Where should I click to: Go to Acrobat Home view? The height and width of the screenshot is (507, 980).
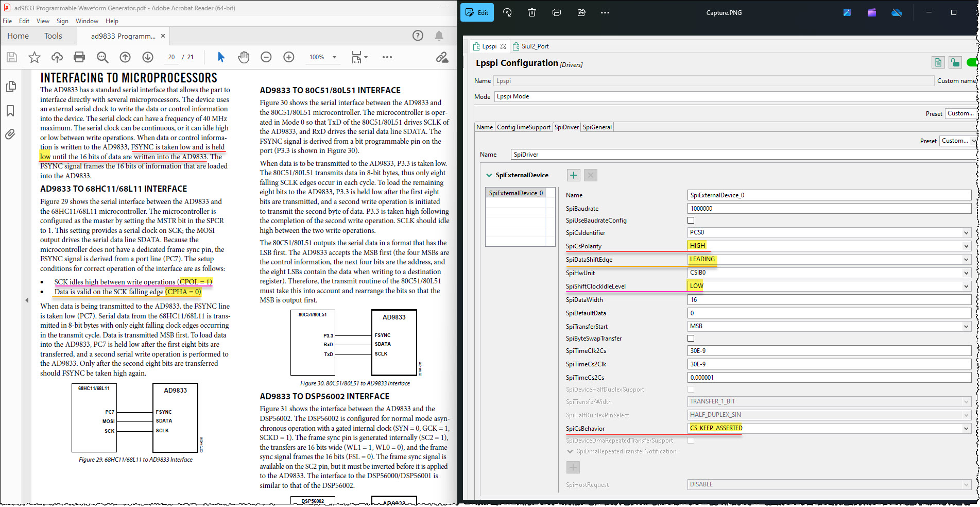coord(18,36)
